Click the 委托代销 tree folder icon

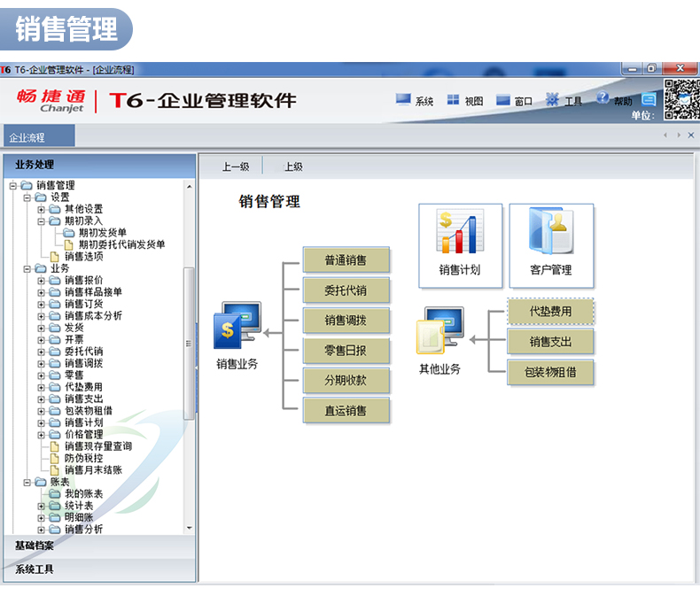coord(54,352)
